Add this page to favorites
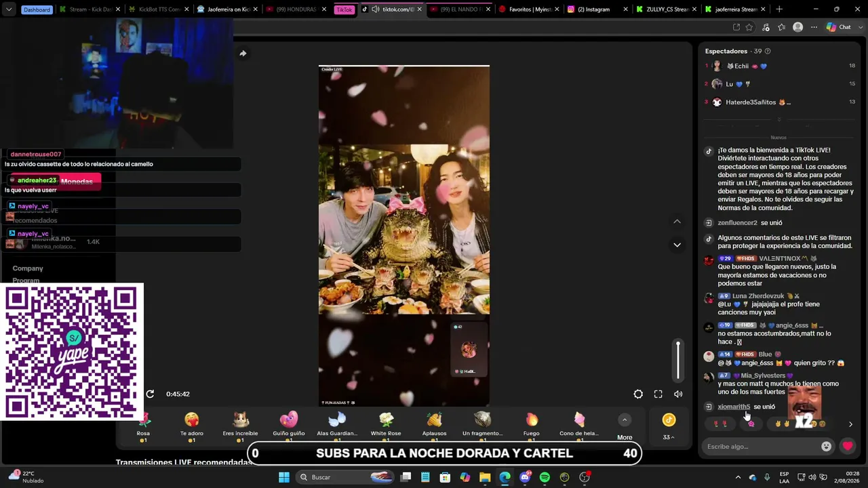This screenshot has width=868, height=488. (x=749, y=27)
